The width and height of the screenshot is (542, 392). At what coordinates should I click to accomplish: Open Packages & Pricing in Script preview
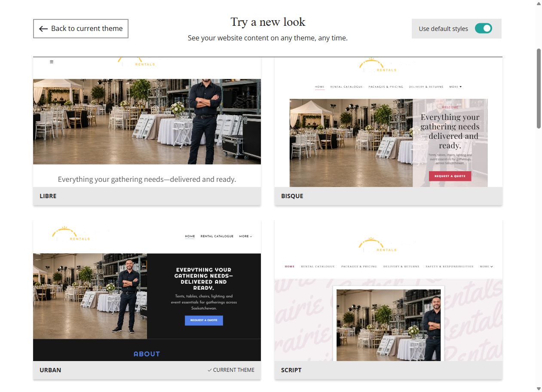359,266
